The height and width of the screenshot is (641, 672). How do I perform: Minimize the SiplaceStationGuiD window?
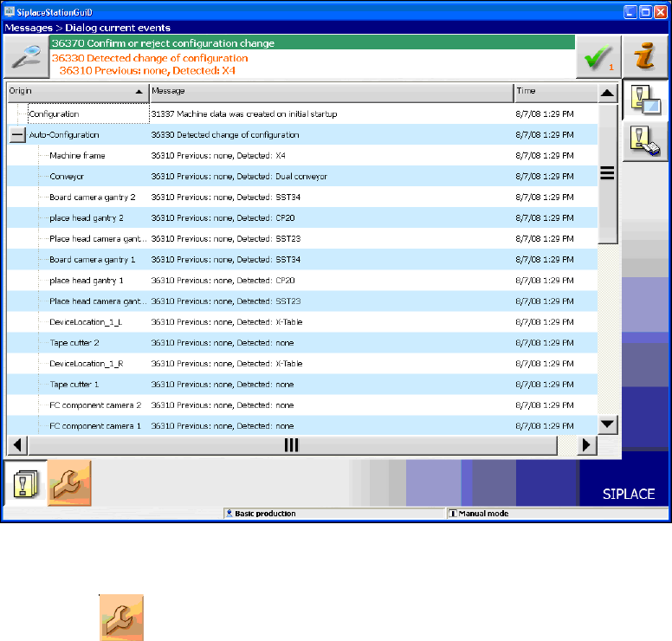630,12
